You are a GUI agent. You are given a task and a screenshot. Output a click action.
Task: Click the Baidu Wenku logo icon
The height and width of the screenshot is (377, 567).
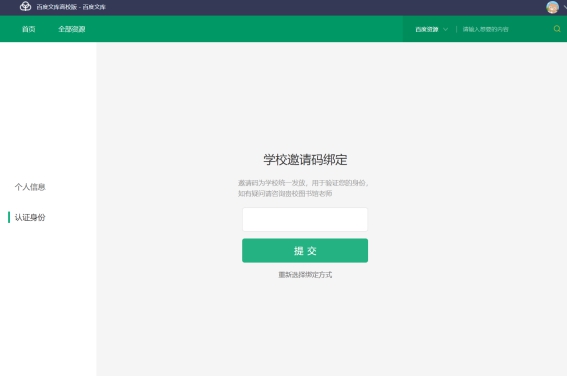point(25,7)
